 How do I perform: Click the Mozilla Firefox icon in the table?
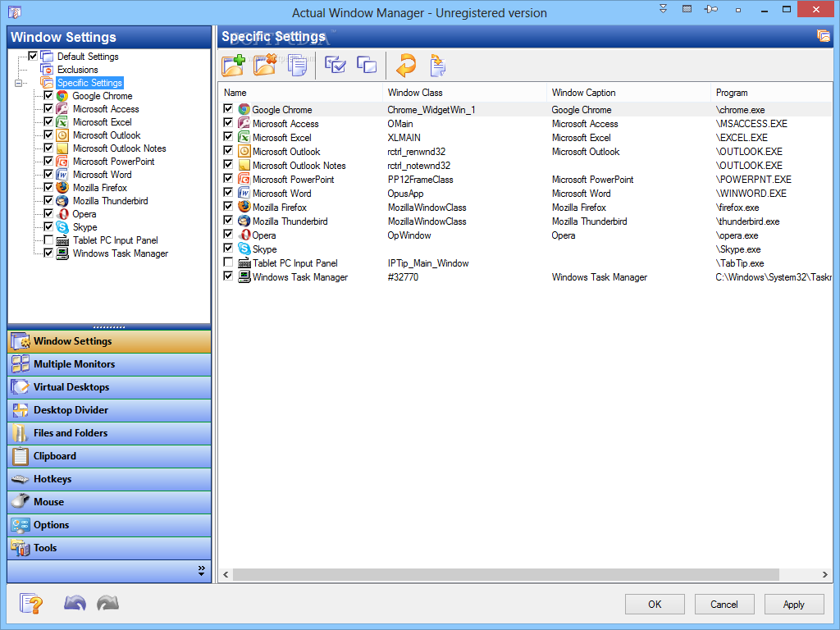click(x=244, y=207)
